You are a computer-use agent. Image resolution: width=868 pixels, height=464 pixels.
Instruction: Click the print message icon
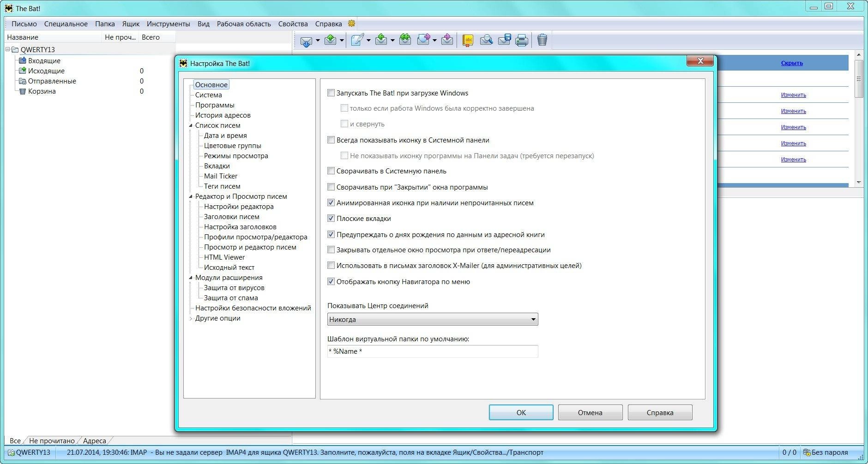coord(522,41)
